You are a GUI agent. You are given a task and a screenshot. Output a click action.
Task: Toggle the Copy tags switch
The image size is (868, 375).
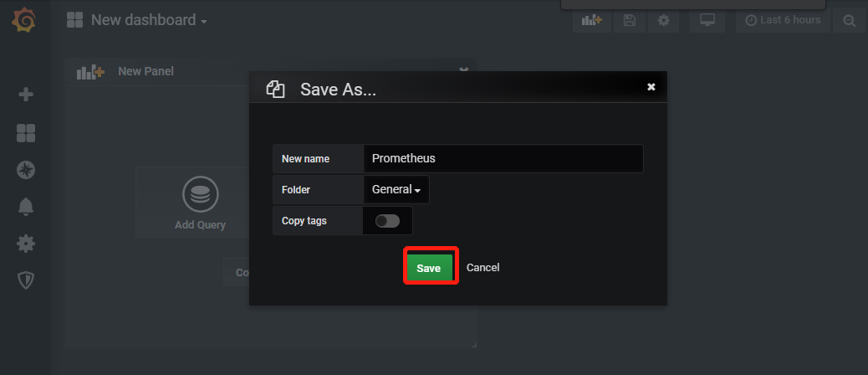tap(387, 221)
